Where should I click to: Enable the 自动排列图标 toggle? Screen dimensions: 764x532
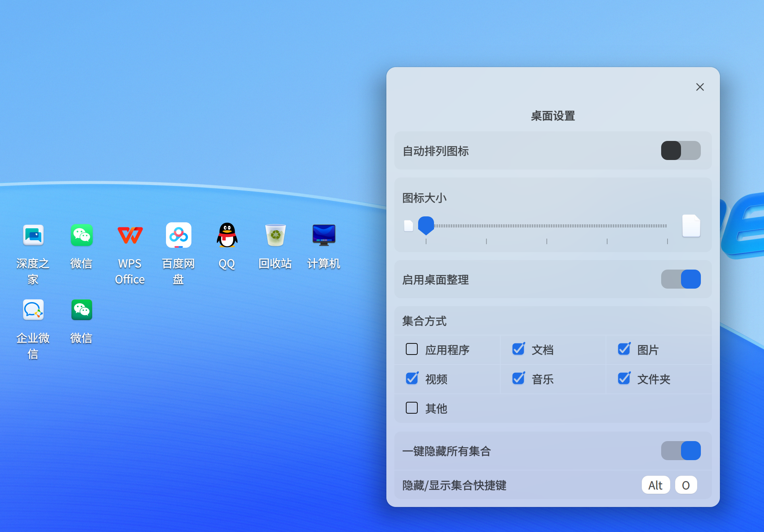(x=681, y=151)
